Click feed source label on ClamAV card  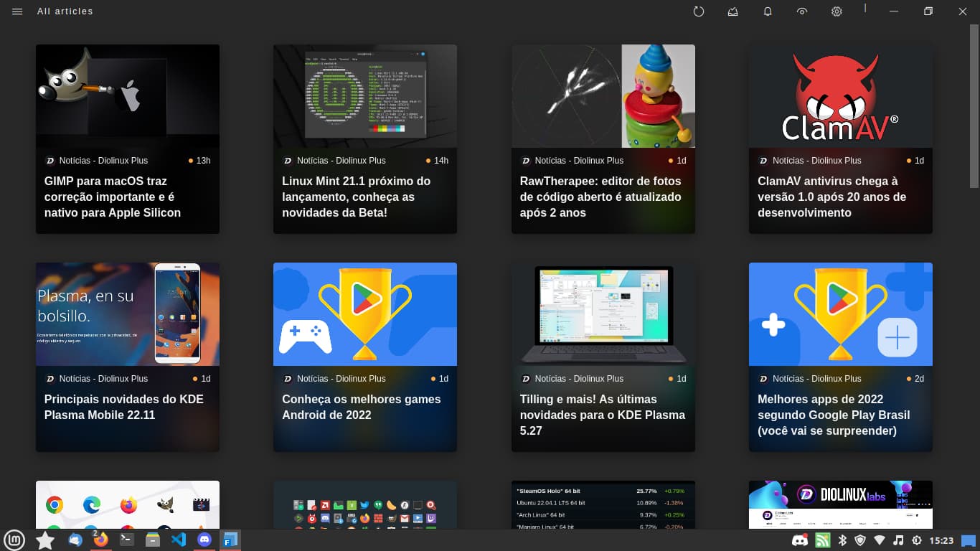816,161
